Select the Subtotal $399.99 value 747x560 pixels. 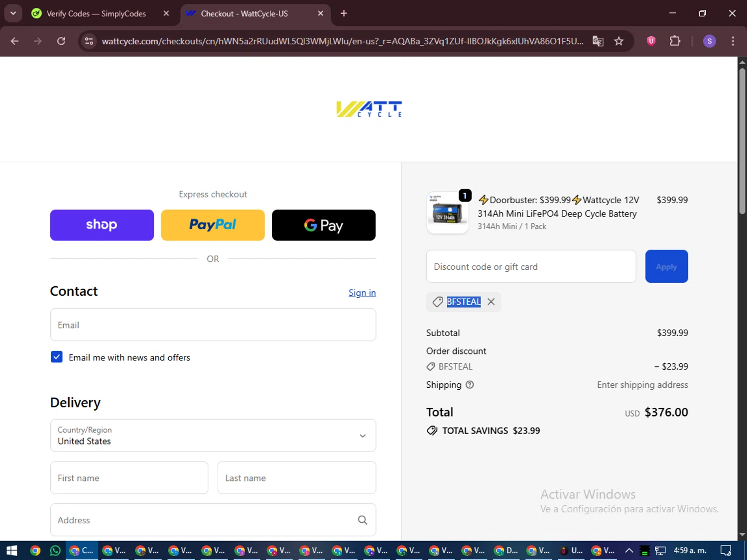coord(672,333)
